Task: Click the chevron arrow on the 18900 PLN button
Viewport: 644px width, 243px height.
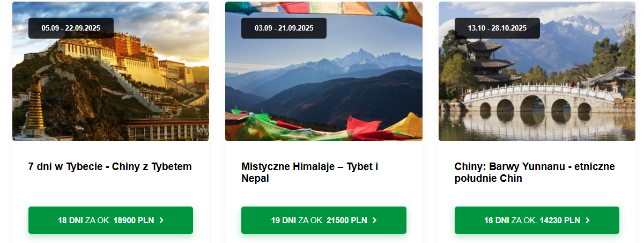Action: tap(161, 220)
